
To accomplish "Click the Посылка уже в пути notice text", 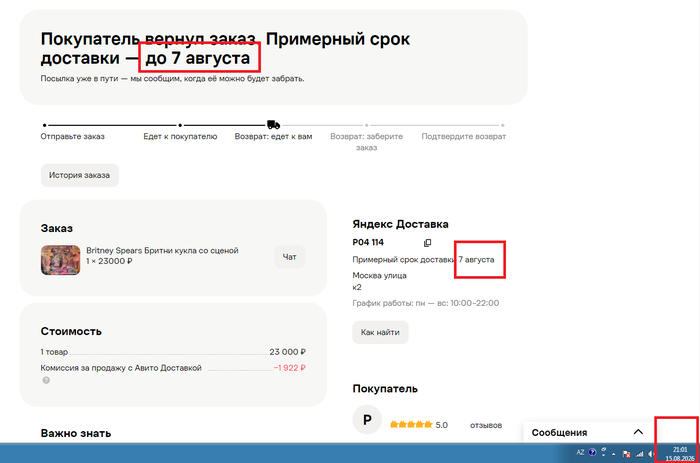I will 172,79.
